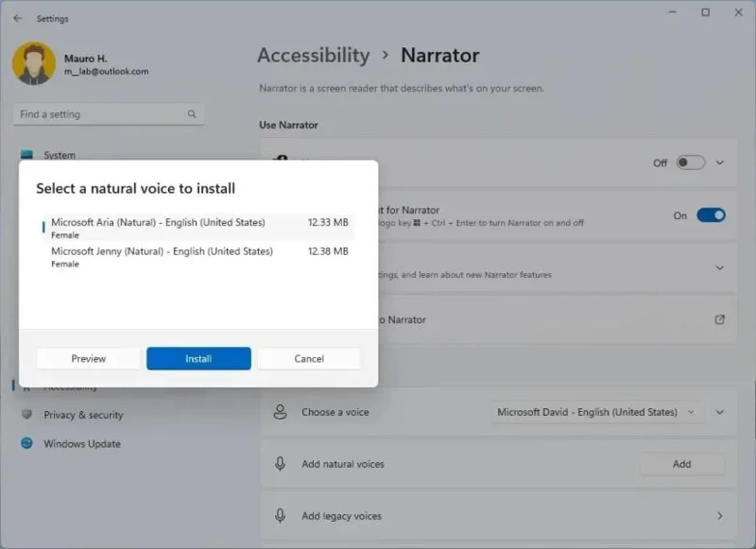The image size is (756, 549).
Task: Click the search magnifier icon
Action: (x=192, y=114)
